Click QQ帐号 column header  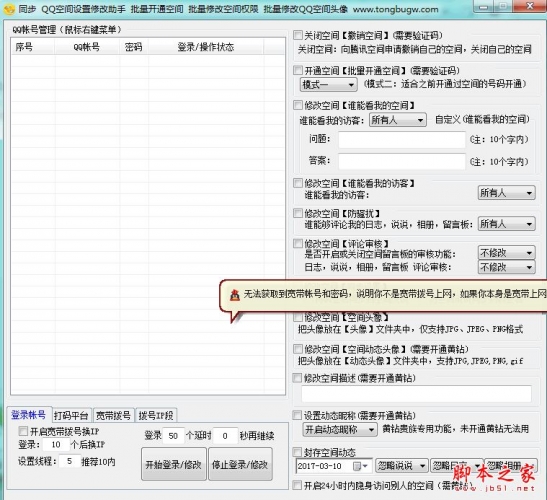coord(87,47)
